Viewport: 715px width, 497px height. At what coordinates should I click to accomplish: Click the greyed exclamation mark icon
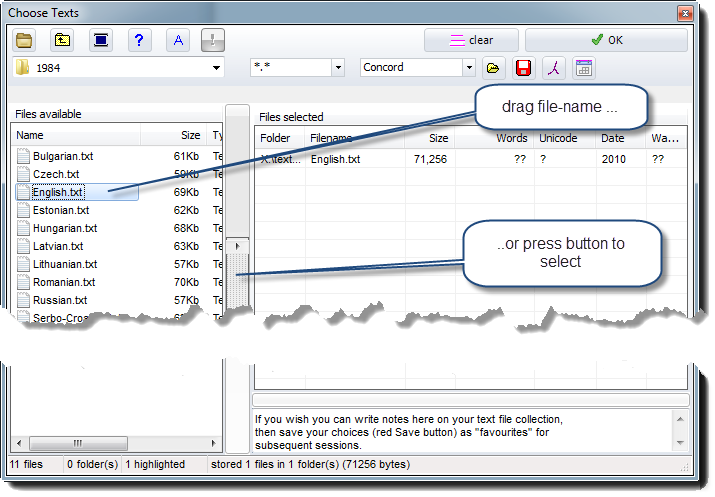point(214,40)
